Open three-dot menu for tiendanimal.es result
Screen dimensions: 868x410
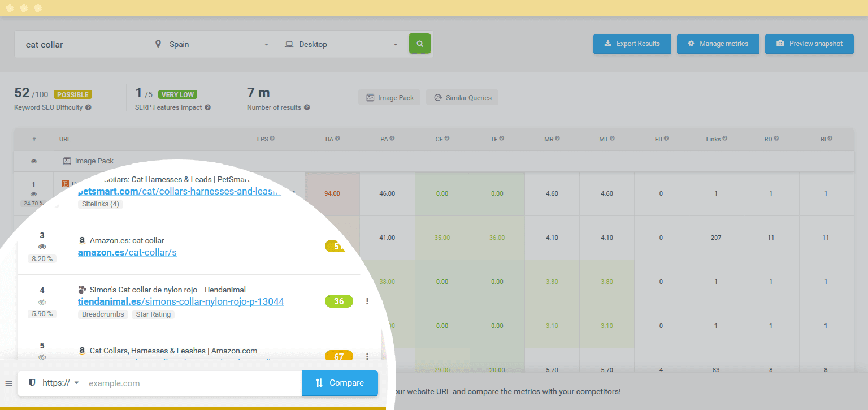pyautogui.click(x=367, y=301)
